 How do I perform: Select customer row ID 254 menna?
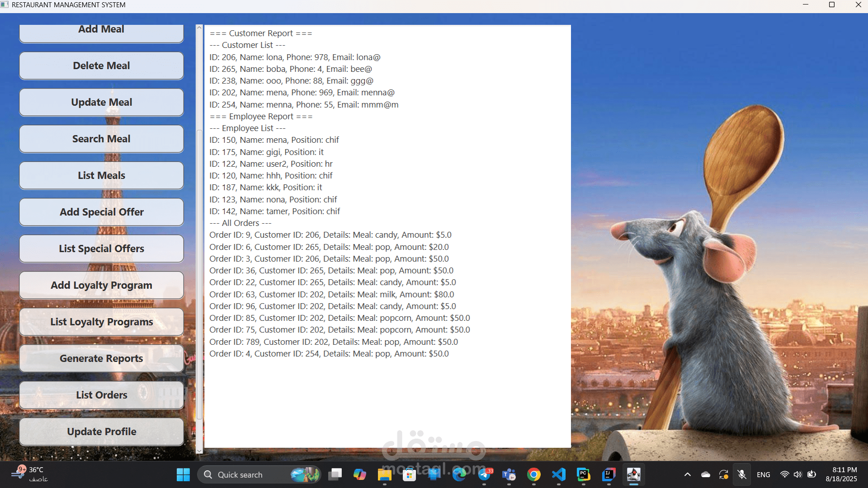pos(304,104)
